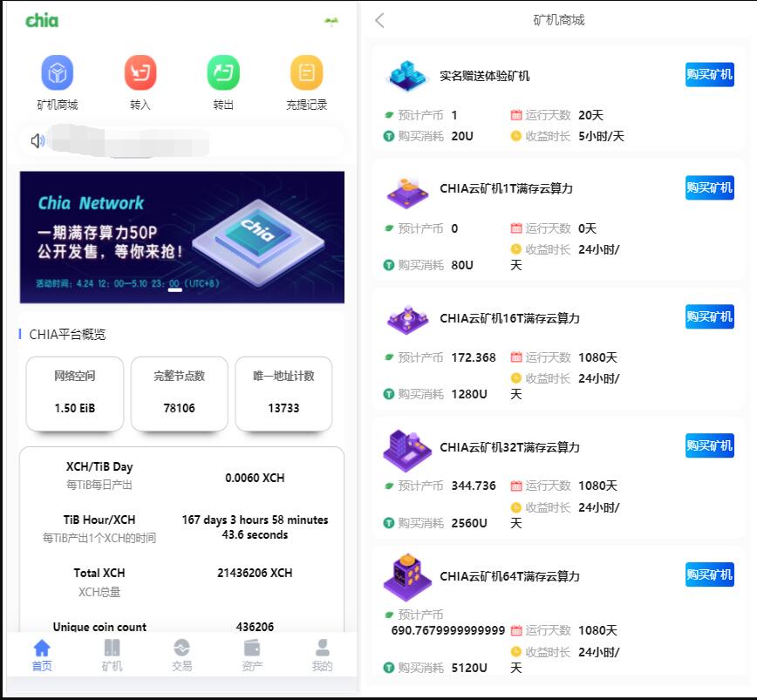757x700 pixels.
Task: Click the 167 days 3 hours value
Action: click(255, 527)
